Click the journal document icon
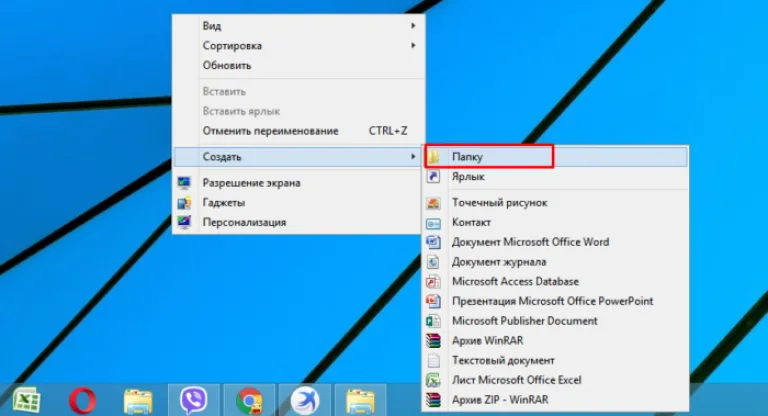Viewport: 768px width, 416px height. (433, 262)
